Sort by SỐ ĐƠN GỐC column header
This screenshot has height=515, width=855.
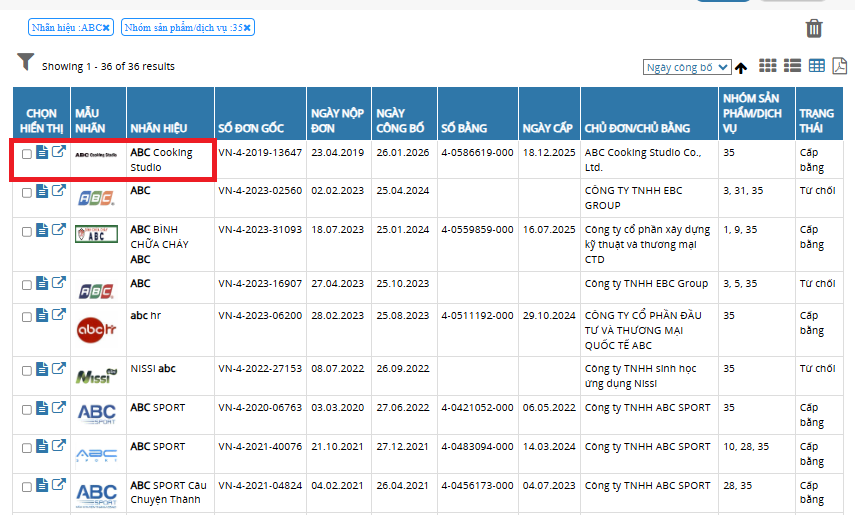[251, 129]
